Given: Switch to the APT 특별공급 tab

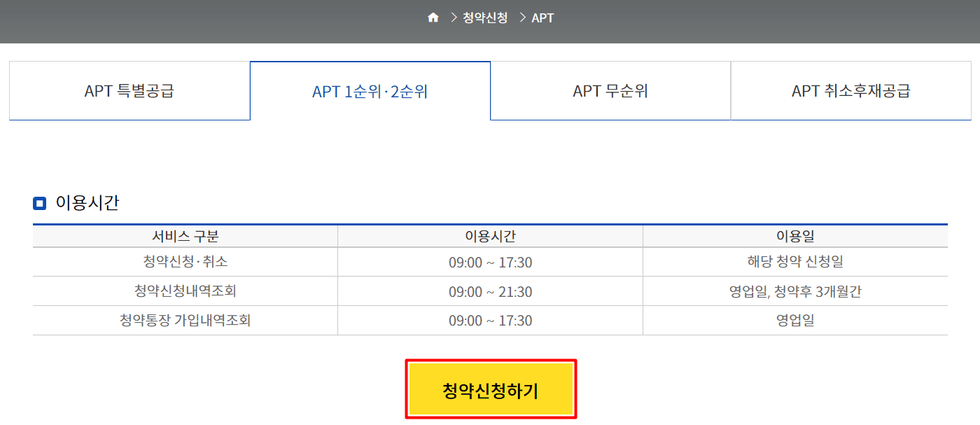Looking at the screenshot, I should [129, 91].
